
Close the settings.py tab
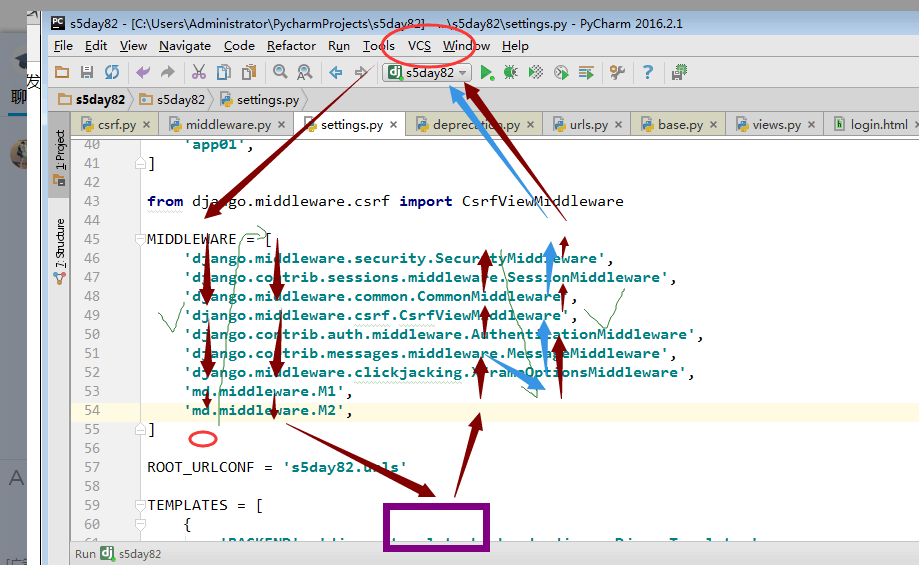393,125
